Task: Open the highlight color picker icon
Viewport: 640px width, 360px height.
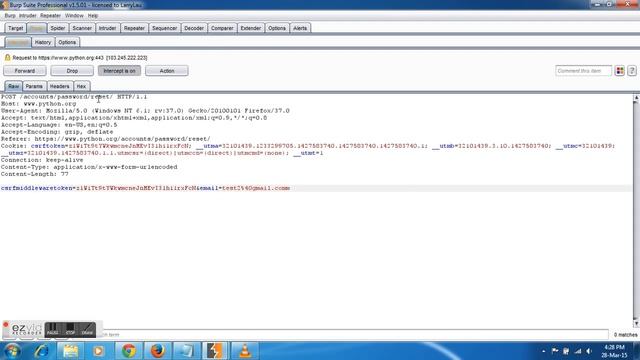Action: [620, 71]
